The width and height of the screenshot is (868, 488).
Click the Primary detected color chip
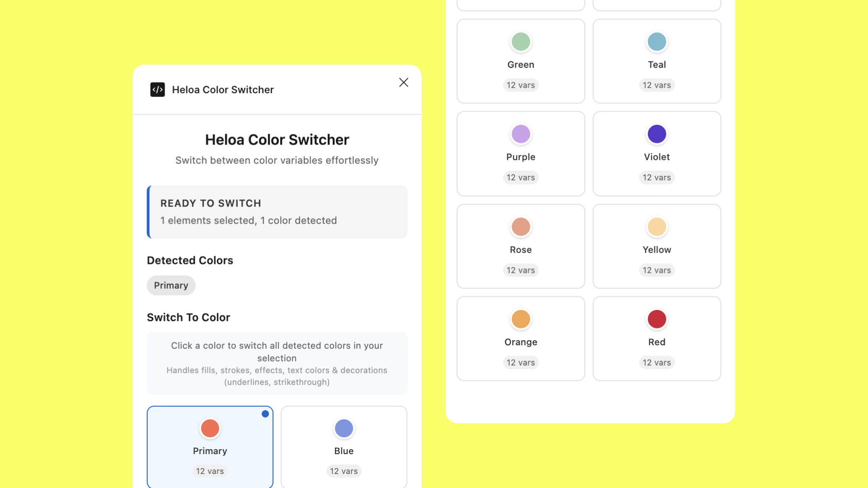[171, 286]
